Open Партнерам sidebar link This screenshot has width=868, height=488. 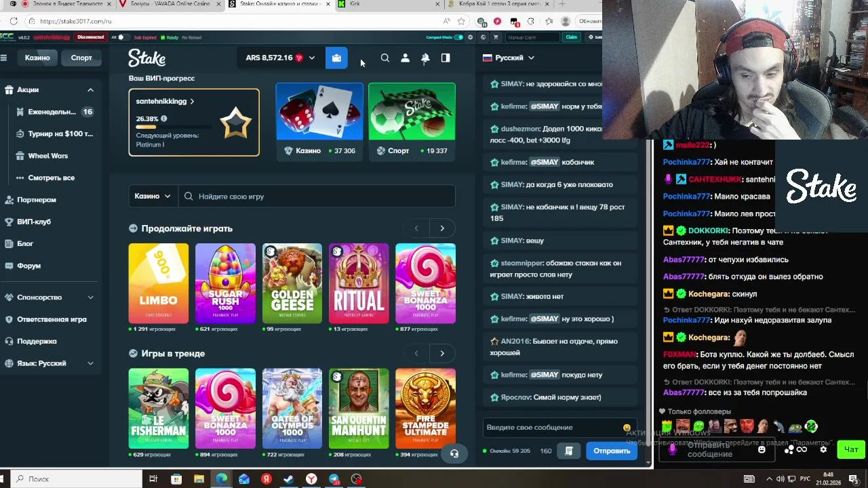(x=36, y=200)
